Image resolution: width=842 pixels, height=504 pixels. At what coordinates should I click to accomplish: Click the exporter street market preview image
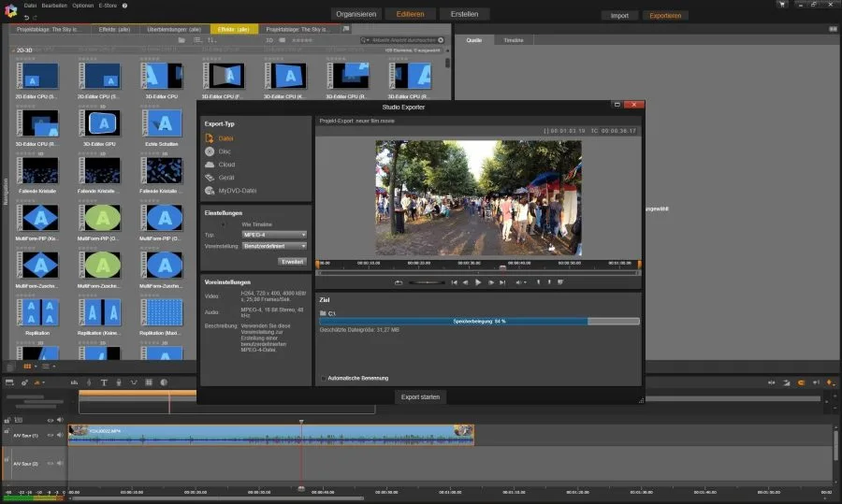click(478, 198)
